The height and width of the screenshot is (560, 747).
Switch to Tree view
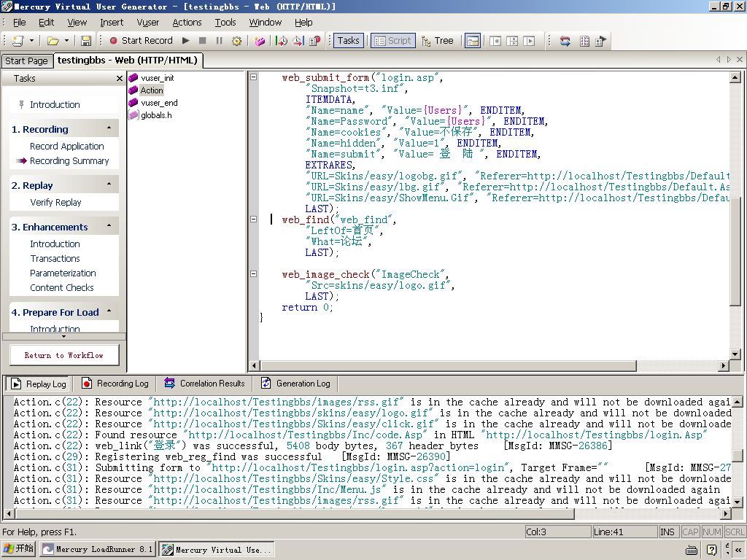point(438,41)
